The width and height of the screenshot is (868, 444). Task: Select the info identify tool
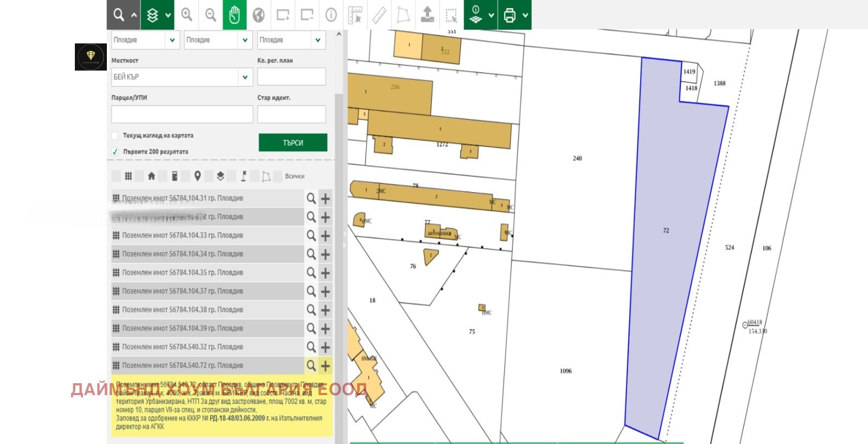click(x=331, y=15)
